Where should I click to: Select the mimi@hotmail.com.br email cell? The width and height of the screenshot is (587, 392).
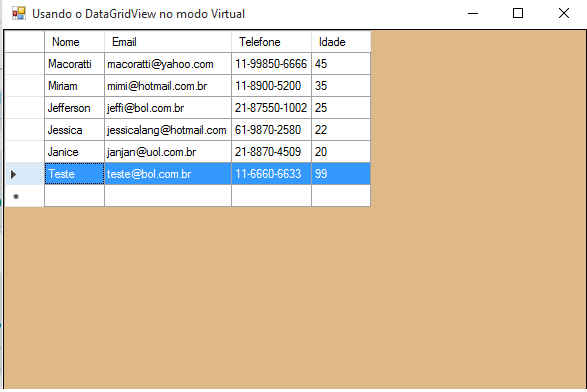pos(168,86)
